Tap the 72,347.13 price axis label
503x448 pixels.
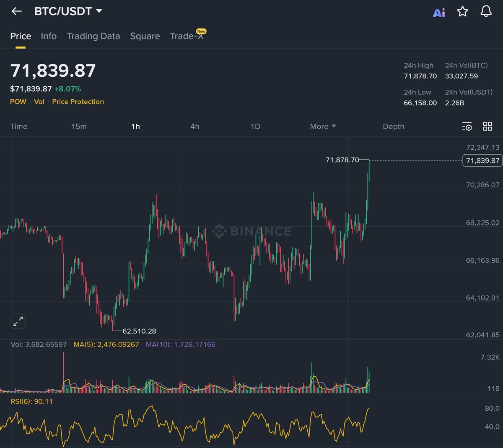point(483,147)
